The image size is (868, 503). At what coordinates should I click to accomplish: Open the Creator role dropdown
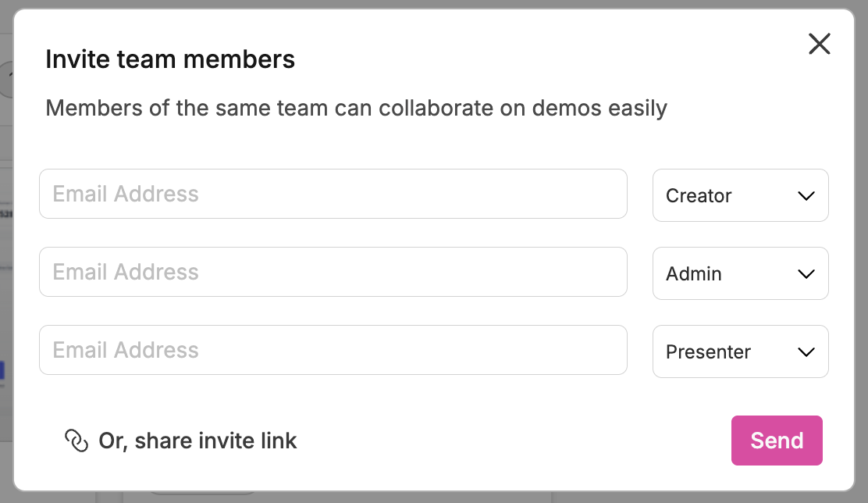point(739,196)
